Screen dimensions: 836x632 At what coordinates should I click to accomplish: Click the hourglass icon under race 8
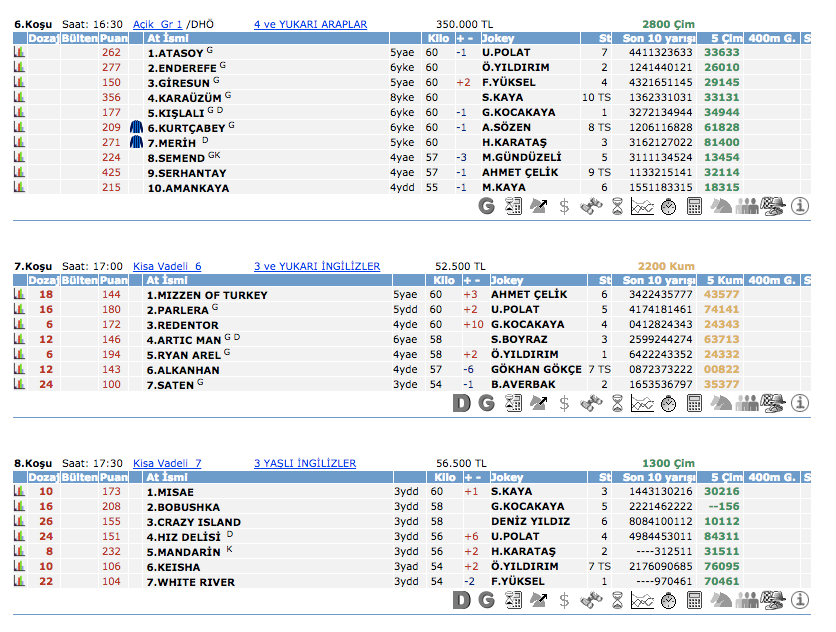(617, 600)
